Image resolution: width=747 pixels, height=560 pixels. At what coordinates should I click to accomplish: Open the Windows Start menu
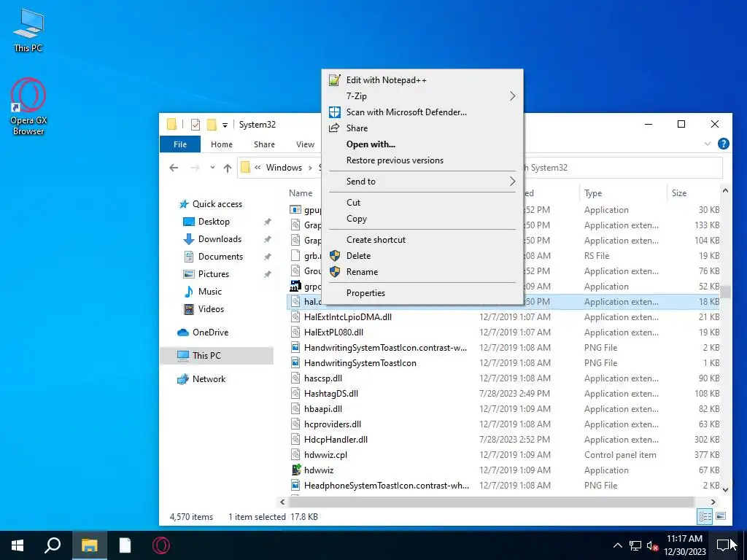[x=18, y=545]
